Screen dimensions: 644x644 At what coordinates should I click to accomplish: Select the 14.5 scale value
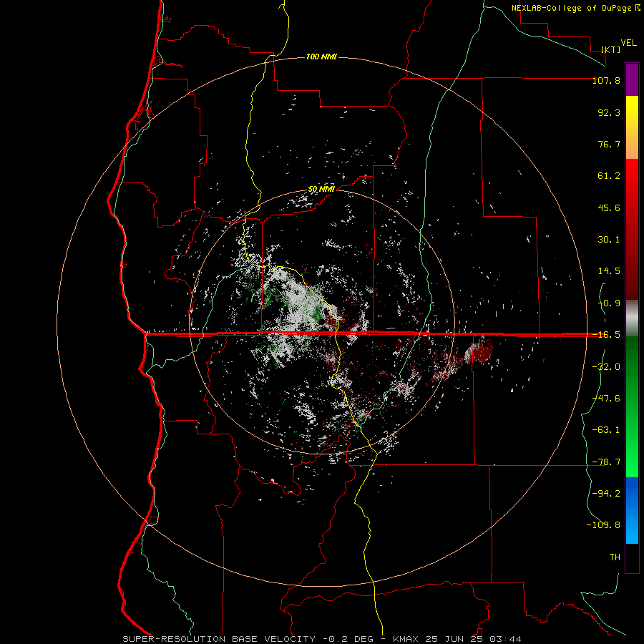609,271
